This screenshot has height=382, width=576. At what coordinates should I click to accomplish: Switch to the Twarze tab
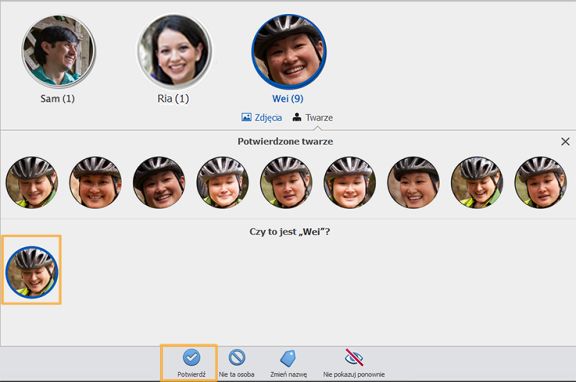coord(313,118)
